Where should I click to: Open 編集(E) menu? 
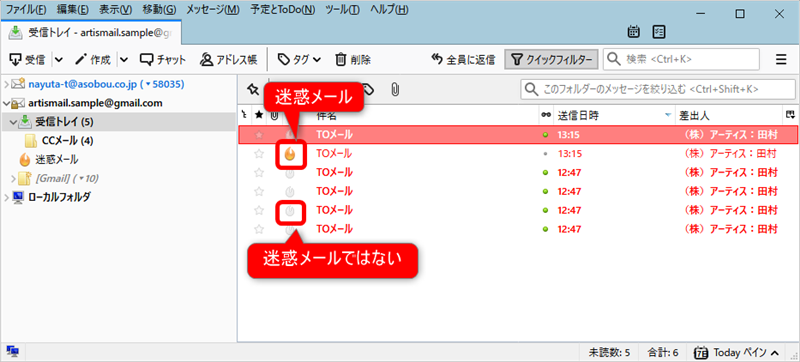[x=73, y=9]
